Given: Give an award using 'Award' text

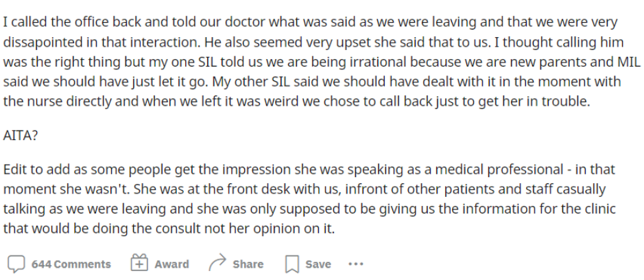Looking at the screenshot, I should [x=171, y=264].
